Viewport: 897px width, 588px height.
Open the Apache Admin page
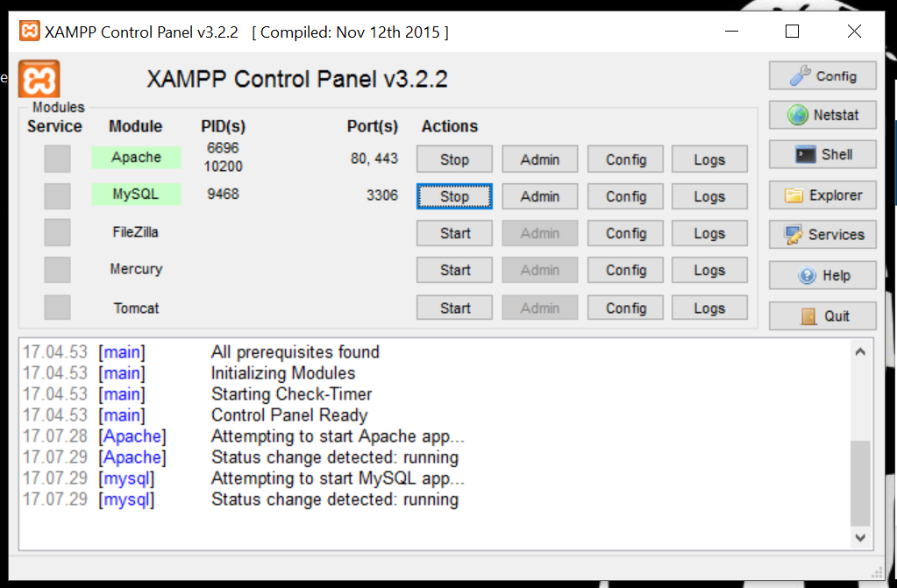coord(539,159)
